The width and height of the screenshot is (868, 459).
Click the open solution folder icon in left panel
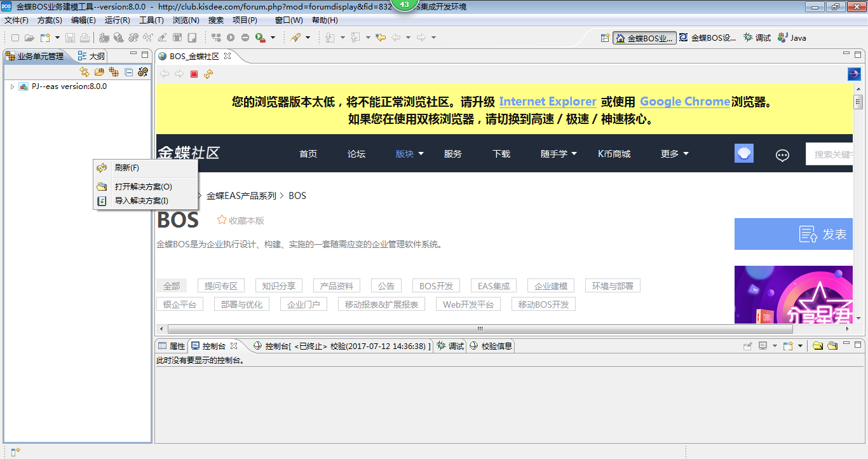pos(99,72)
